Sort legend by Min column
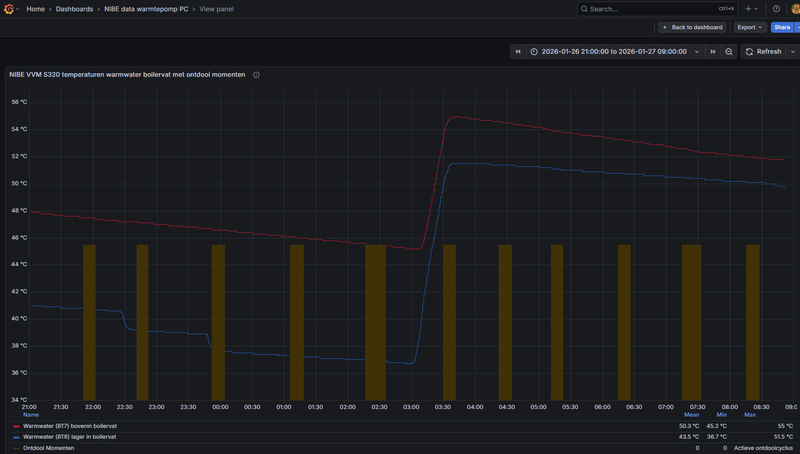The height and width of the screenshot is (454, 800). [x=721, y=415]
